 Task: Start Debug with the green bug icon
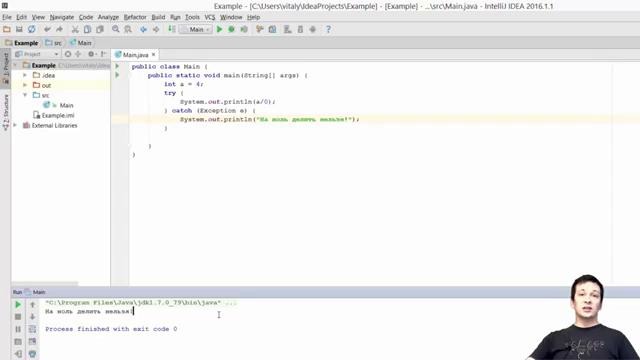[x=231, y=29]
